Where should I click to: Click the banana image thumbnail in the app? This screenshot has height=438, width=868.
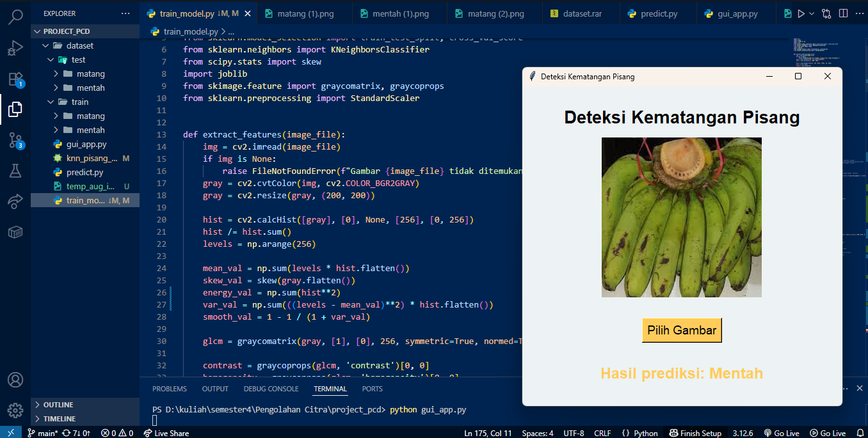coord(681,217)
